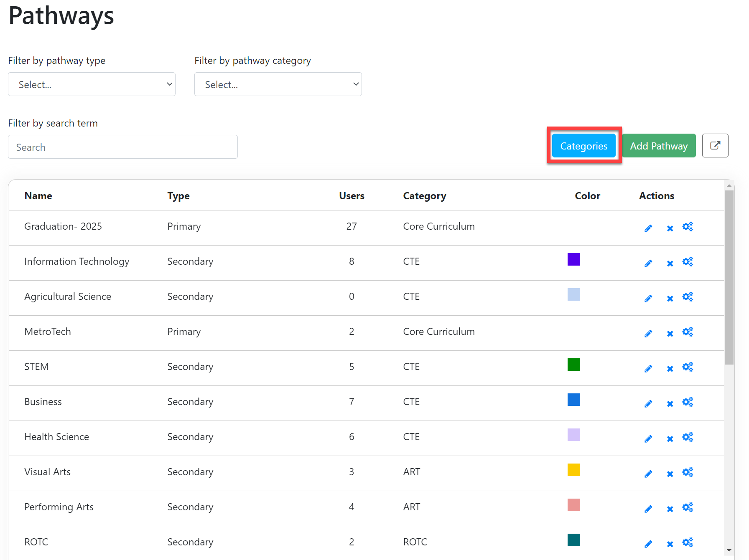This screenshot has height=560, width=749.
Task: Open the Filter by pathway category dropdown
Action: point(278,84)
